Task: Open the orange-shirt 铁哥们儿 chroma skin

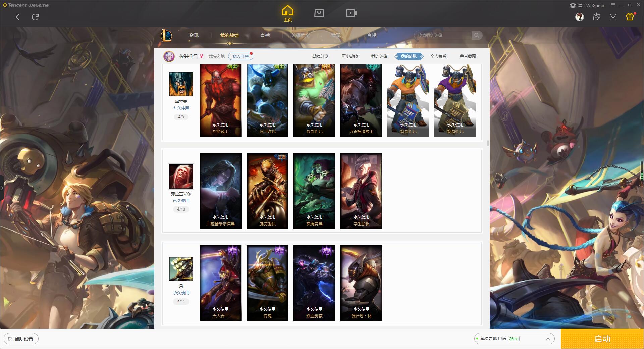Action: [408, 100]
